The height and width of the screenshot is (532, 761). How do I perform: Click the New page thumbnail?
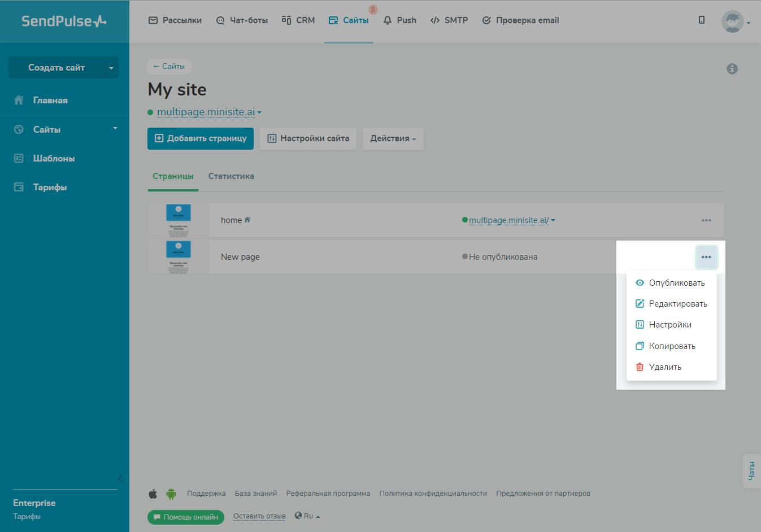tap(179, 257)
